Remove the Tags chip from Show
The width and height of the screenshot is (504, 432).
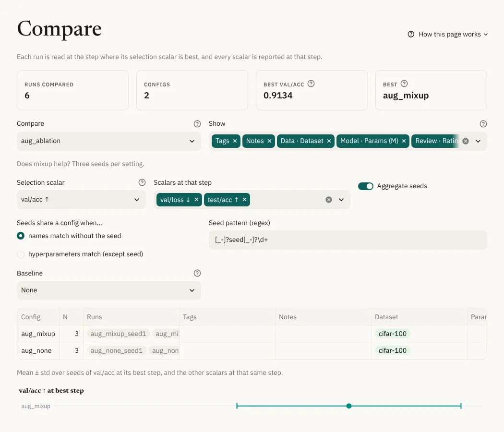(235, 141)
